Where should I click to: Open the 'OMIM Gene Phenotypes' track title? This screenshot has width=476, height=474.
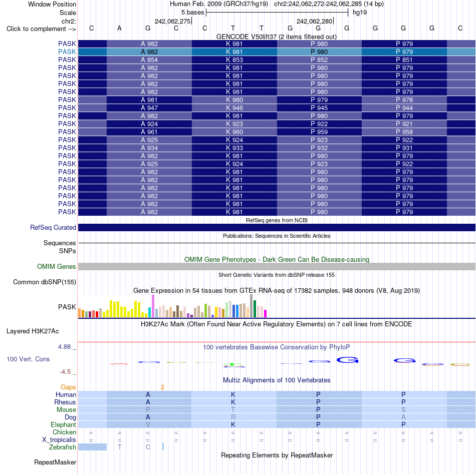point(277,260)
